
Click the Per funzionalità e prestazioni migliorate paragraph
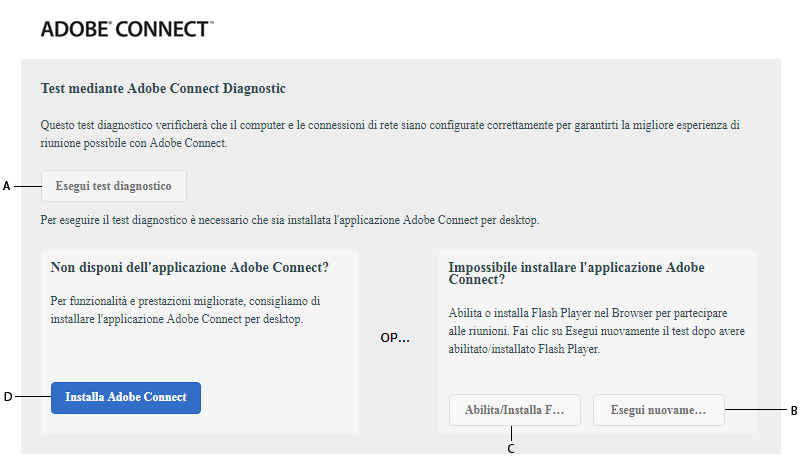(185, 310)
